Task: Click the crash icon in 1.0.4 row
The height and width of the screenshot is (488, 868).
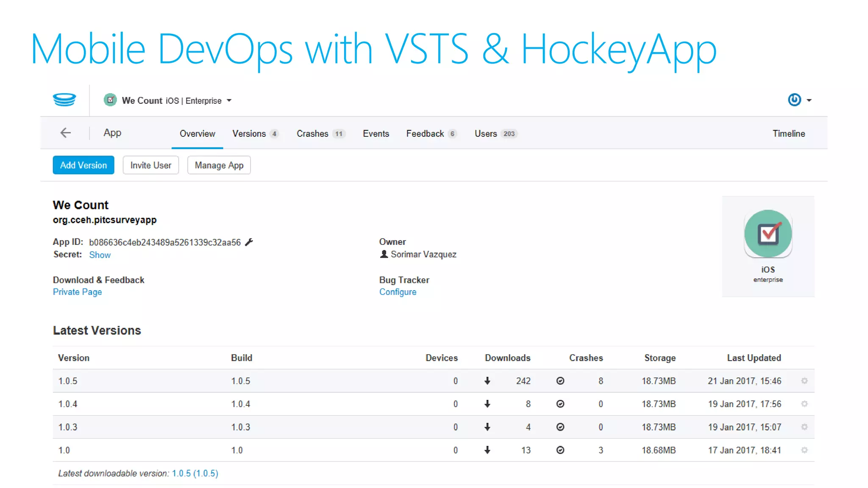Action: [x=560, y=404]
